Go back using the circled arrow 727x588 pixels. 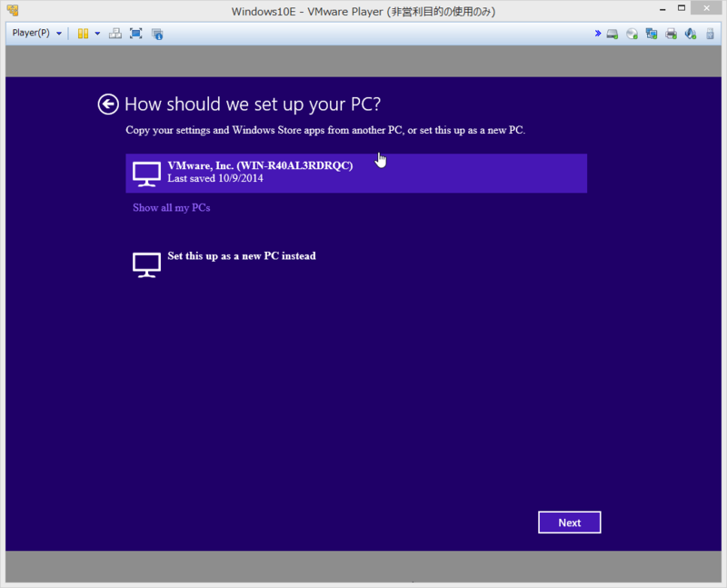[108, 105]
